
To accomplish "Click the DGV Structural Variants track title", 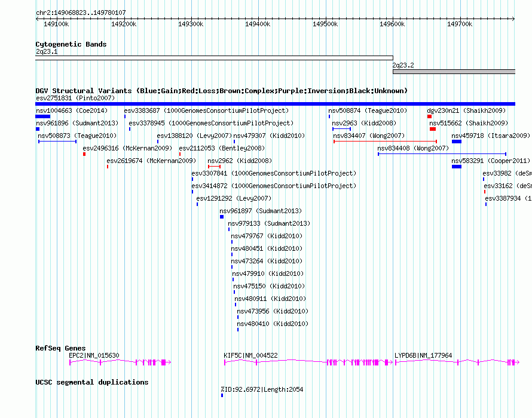I will click(x=222, y=91).
